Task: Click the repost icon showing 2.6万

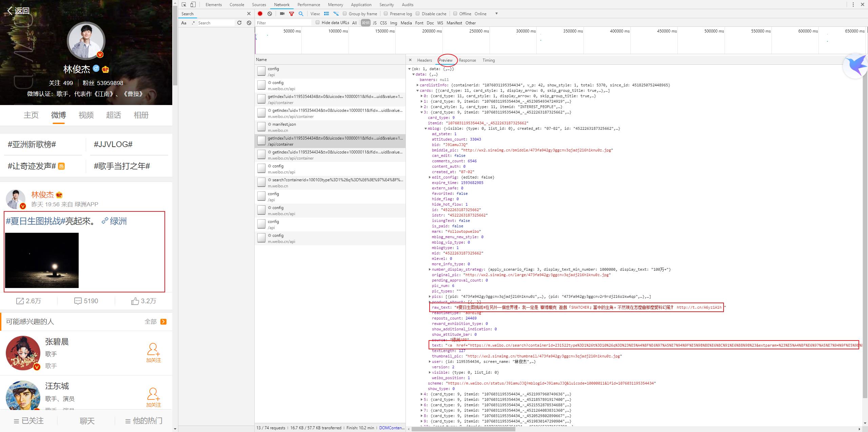Action: pos(20,301)
